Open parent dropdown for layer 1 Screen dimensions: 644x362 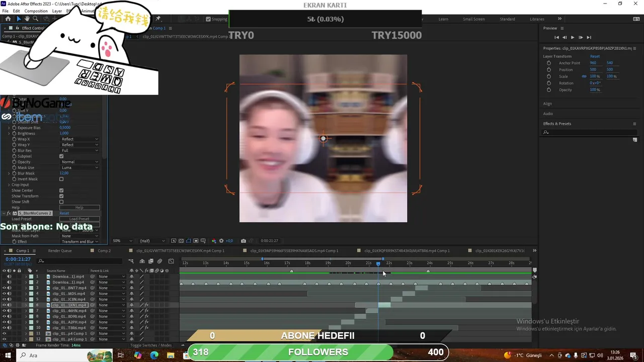[112, 277]
